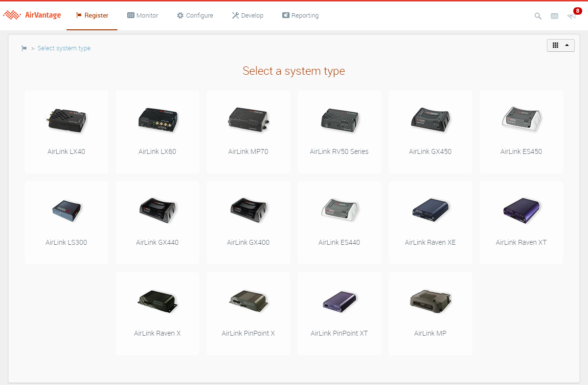Click the 'AirLink PinPoint XT' label
Viewport: 588px width, 385px height.
tap(339, 333)
